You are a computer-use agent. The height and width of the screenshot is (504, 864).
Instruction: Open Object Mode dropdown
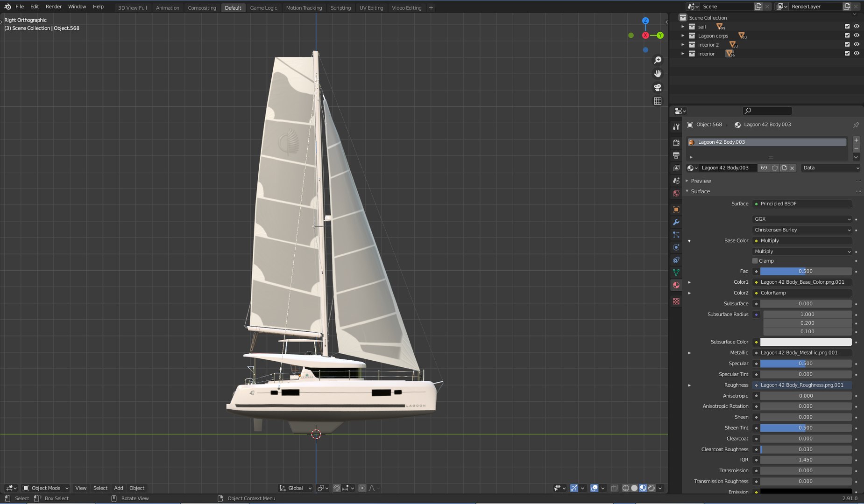[x=46, y=488]
